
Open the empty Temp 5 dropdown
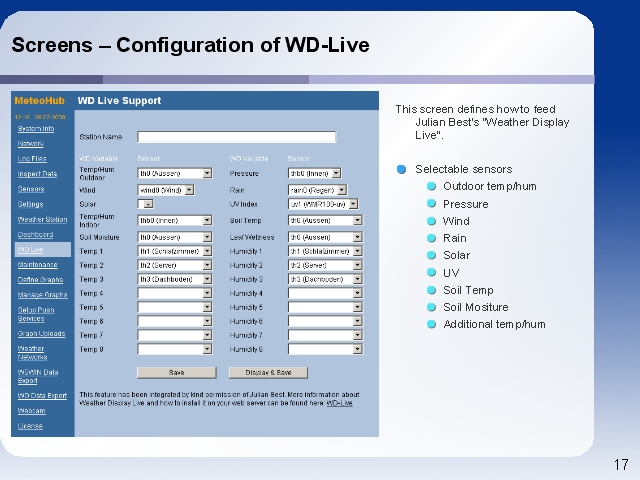[174, 307]
